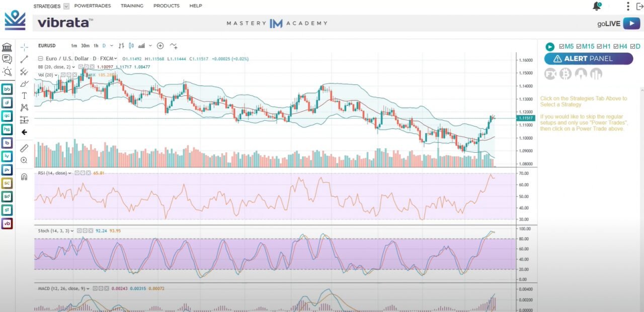
Task: Uncheck the M5 timeframe checkbox
Action: click(562, 46)
